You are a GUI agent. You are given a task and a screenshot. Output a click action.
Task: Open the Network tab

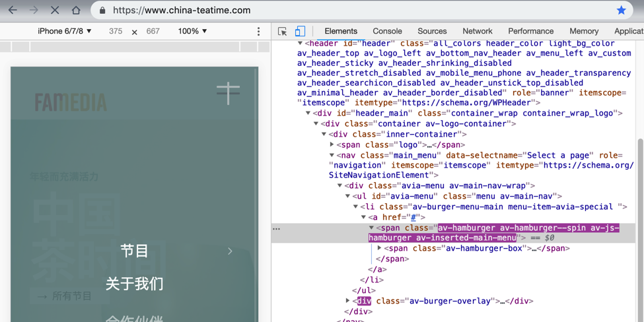(x=478, y=31)
